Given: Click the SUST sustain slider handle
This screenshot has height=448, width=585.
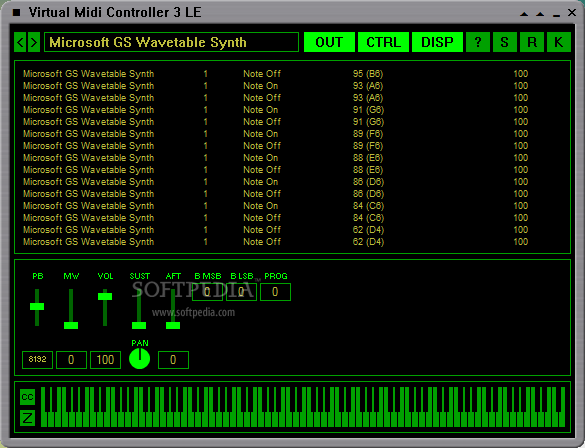Looking at the screenshot, I should (x=139, y=325).
